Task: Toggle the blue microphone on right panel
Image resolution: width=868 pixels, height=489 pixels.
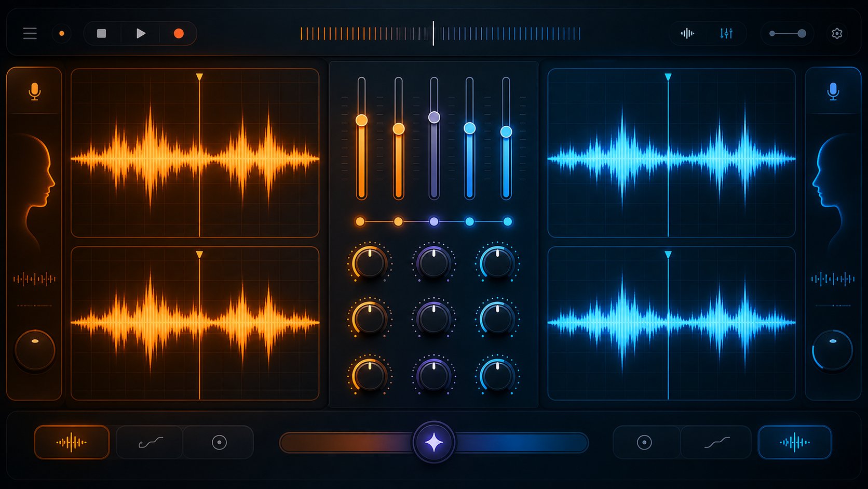Action: click(x=833, y=91)
